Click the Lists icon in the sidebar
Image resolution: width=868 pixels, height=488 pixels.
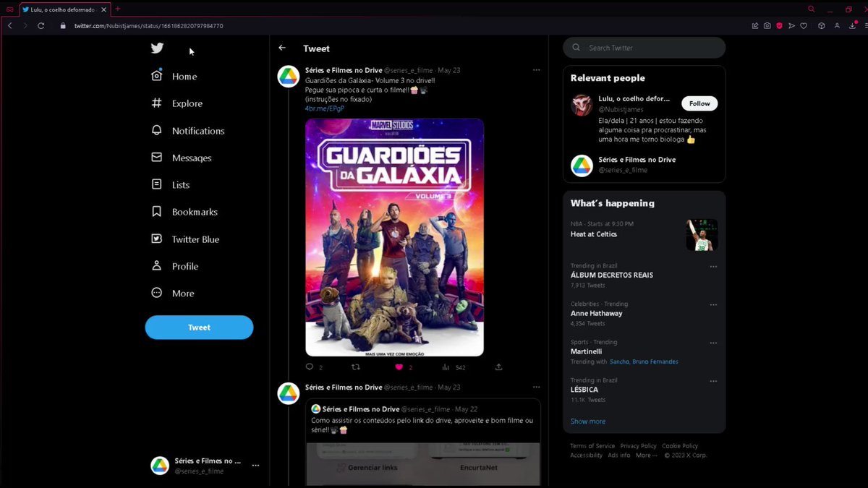point(156,184)
